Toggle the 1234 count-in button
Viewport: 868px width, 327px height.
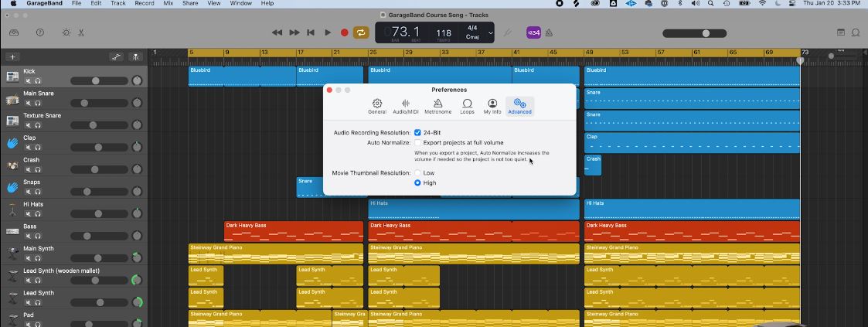click(533, 32)
